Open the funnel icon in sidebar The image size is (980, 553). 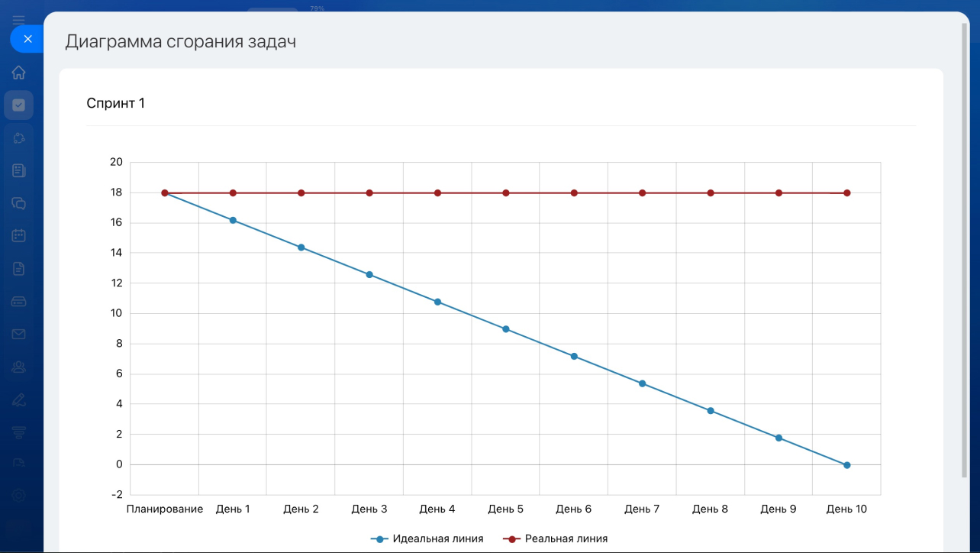(19, 432)
